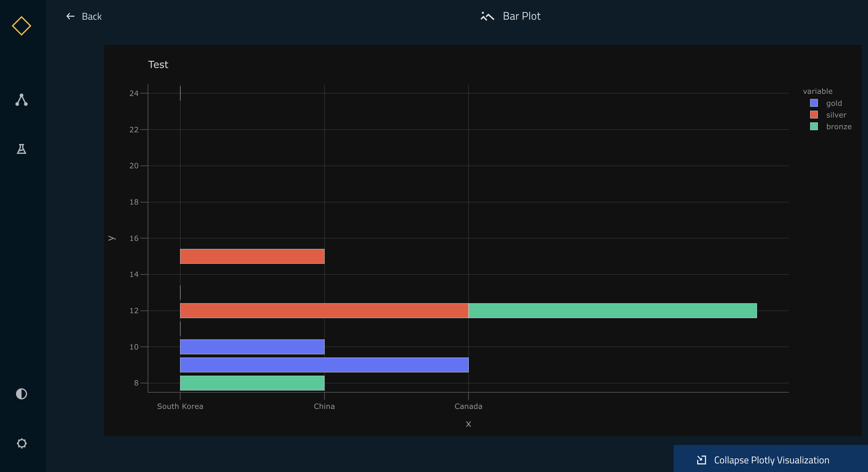Click the 'Canada' axis label
Viewport: 868px width, 472px height.
[468, 406]
